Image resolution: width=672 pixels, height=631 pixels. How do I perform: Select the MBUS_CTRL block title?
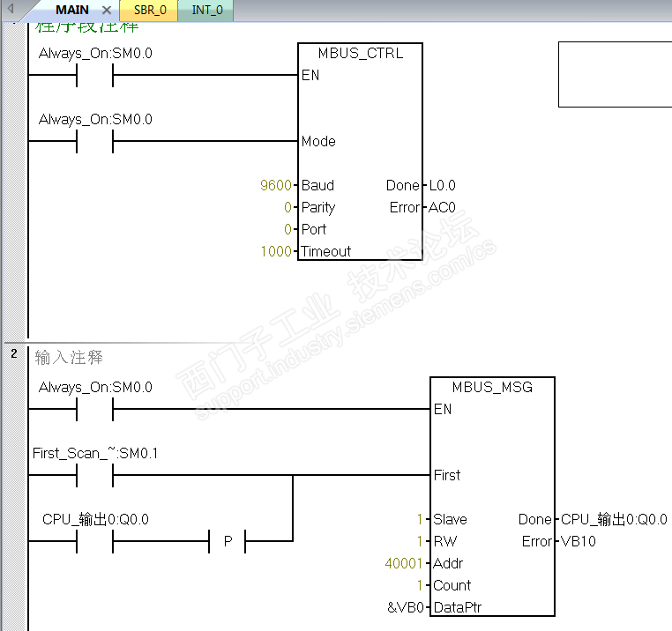[361, 53]
